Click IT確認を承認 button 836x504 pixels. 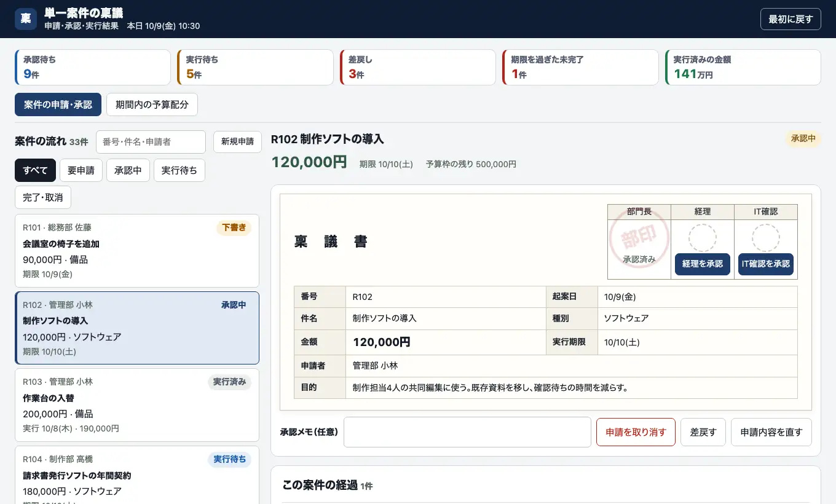coord(766,264)
